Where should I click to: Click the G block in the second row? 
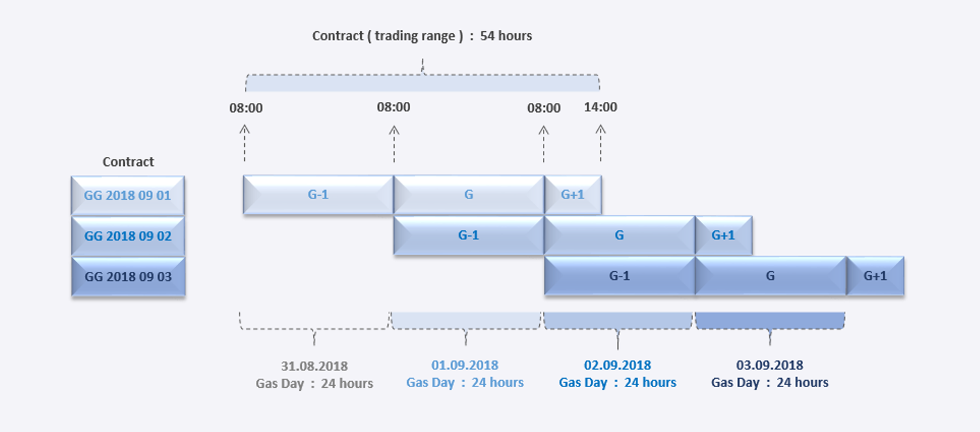[x=619, y=236]
